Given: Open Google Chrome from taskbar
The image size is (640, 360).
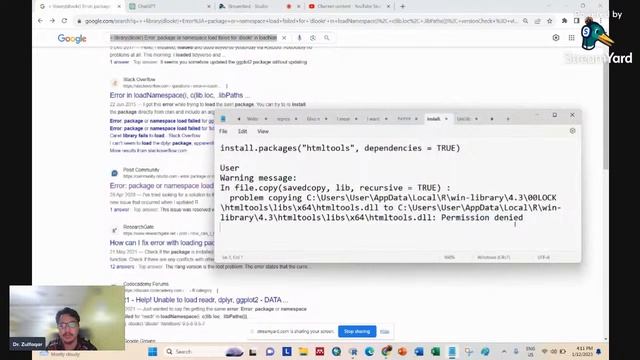Looking at the screenshot, I should click(386, 351).
